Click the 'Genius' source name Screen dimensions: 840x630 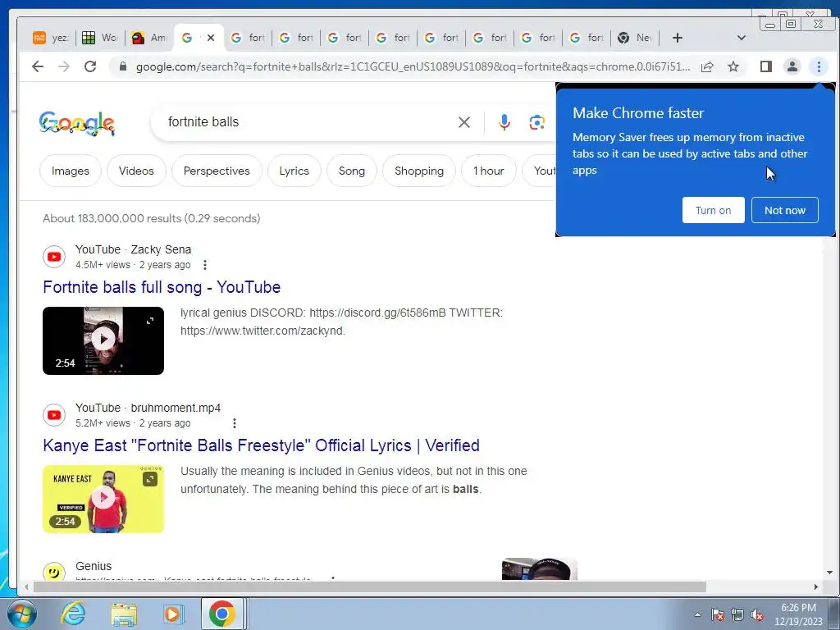tap(94, 566)
